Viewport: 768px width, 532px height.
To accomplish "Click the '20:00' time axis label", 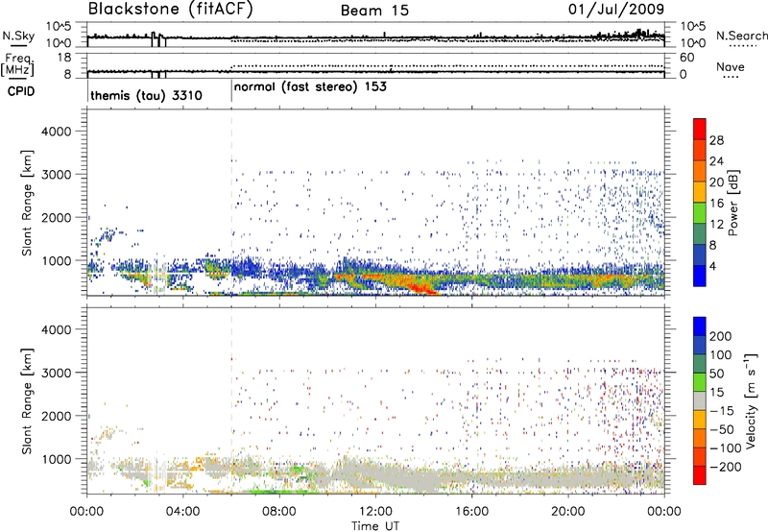I will click(568, 512).
